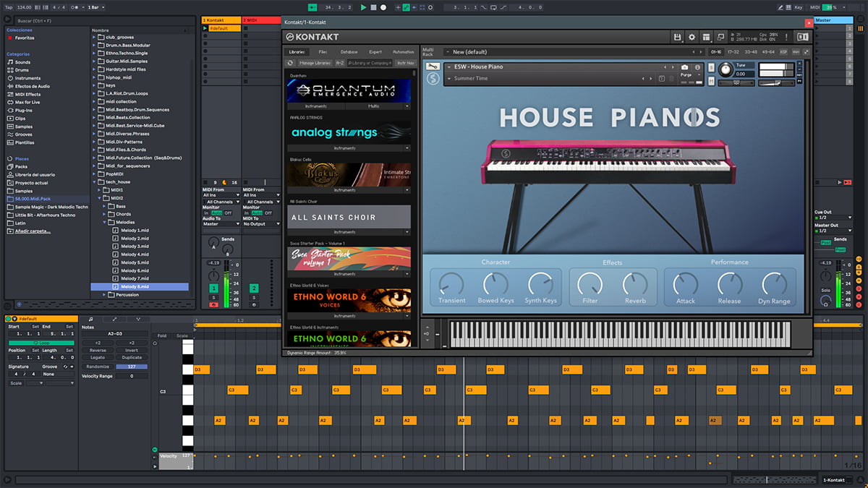
Task: Open Drums category in the browser
Action: click(22, 70)
